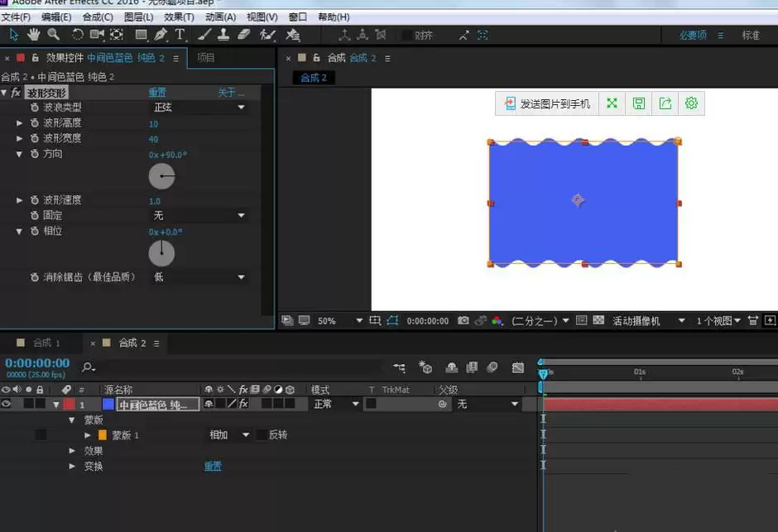Viewport: 778px width, 532px height.
Task: Open the graph editor icon in timeline
Action: [517, 367]
